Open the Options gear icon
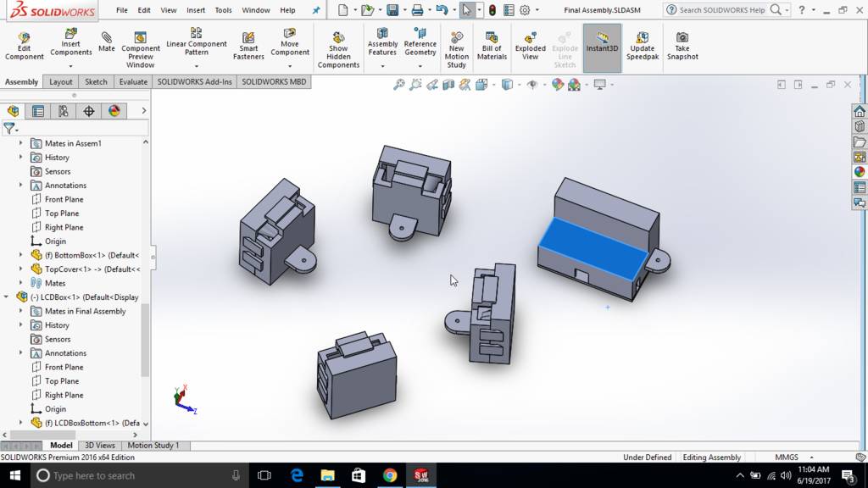 (525, 10)
